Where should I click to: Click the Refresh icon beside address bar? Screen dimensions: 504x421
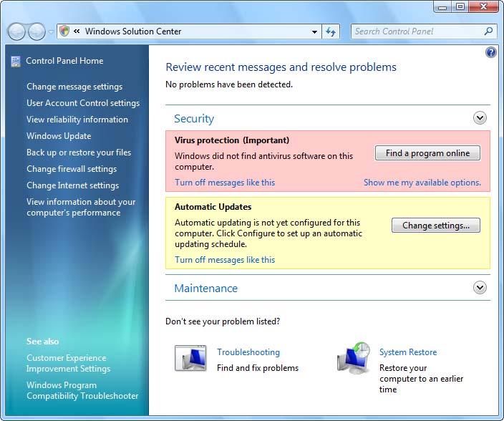click(x=331, y=32)
